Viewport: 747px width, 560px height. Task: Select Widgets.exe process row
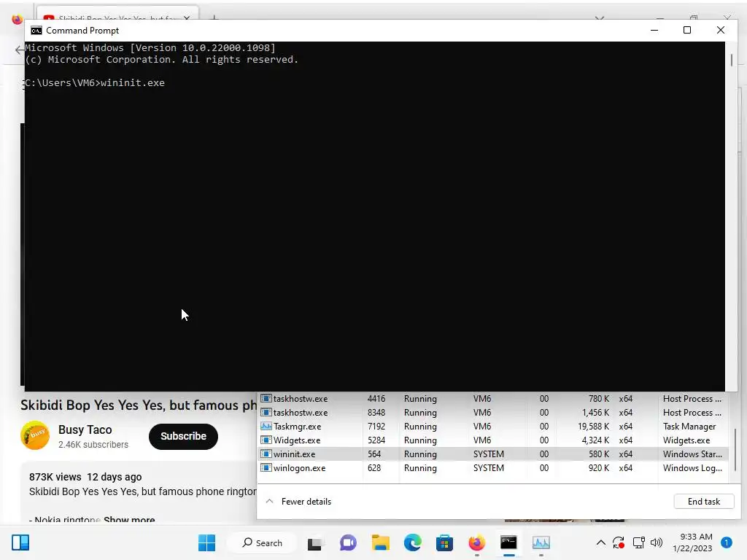[x=493, y=440]
